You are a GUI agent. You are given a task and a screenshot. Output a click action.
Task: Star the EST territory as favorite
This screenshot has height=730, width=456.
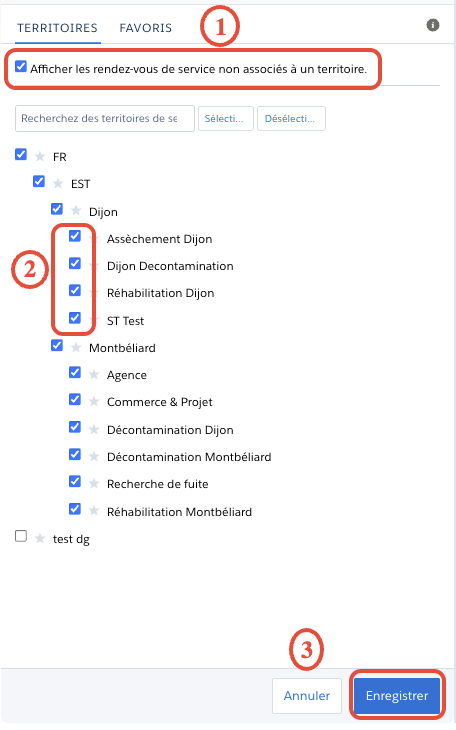(58, 183)
